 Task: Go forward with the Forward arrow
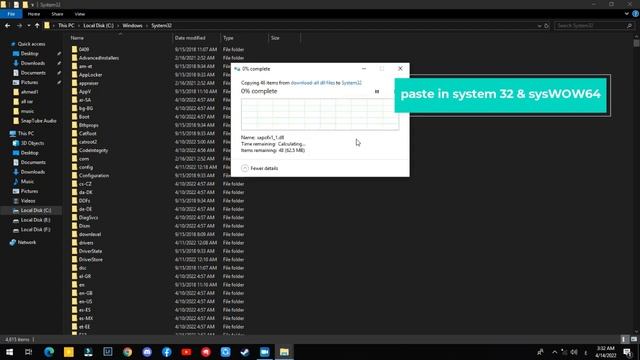pos(19,25)
